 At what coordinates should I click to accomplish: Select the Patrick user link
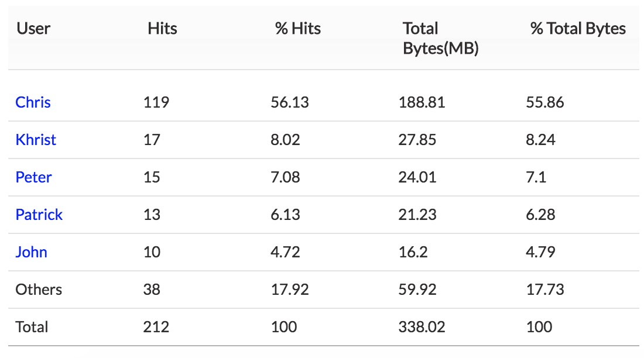pos(39,215)
